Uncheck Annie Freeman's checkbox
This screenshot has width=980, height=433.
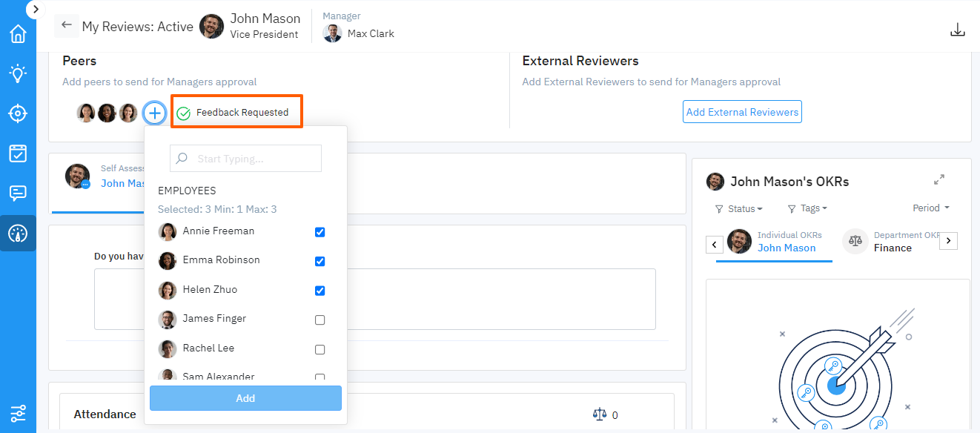pos(320,232)
